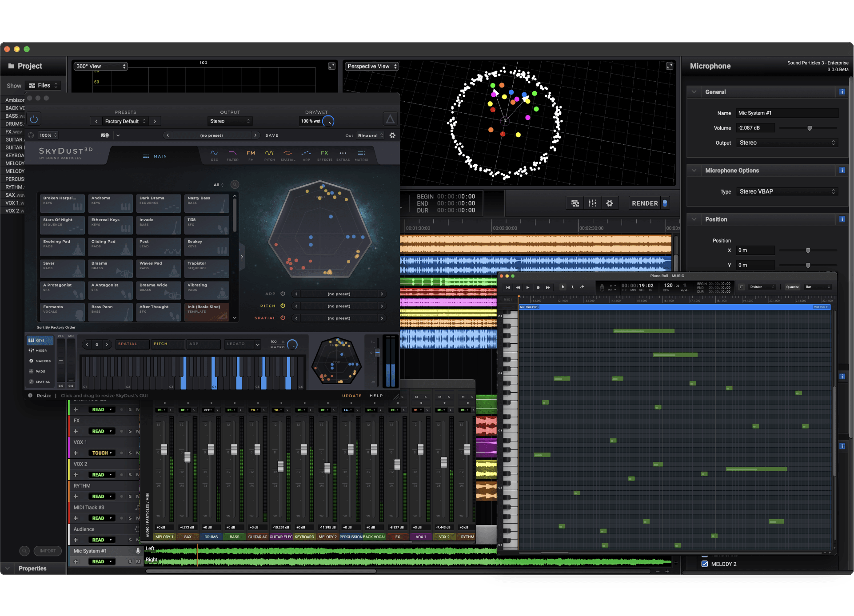
Task: Go to the next factory preset arrow
Action: 155,121
